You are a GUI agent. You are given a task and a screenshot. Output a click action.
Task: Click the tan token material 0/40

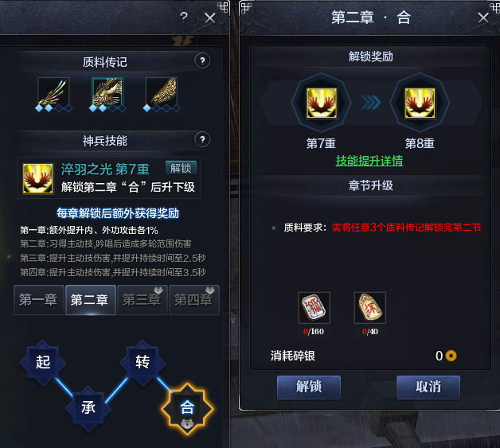(370, 308)
